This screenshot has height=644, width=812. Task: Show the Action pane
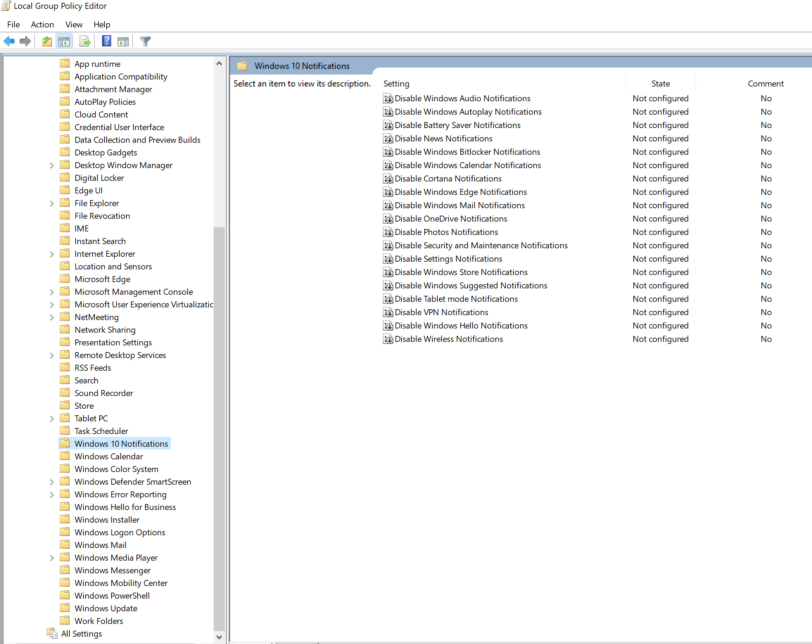123,41
